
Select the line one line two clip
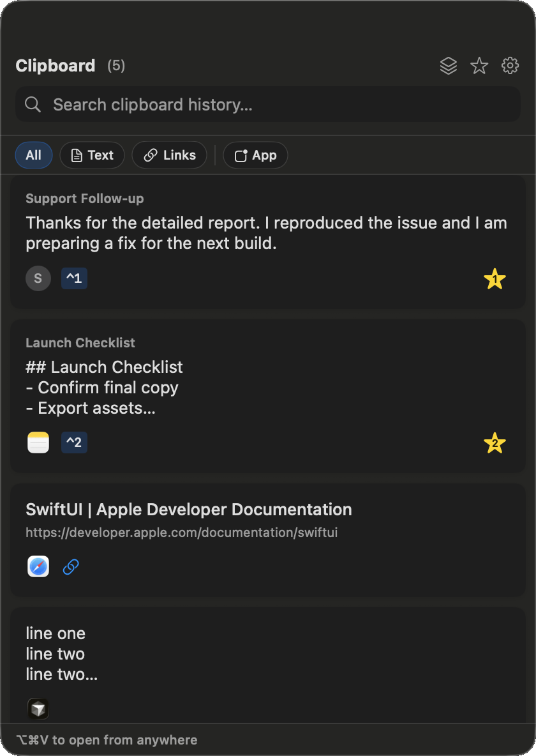(x=268, y=665)
